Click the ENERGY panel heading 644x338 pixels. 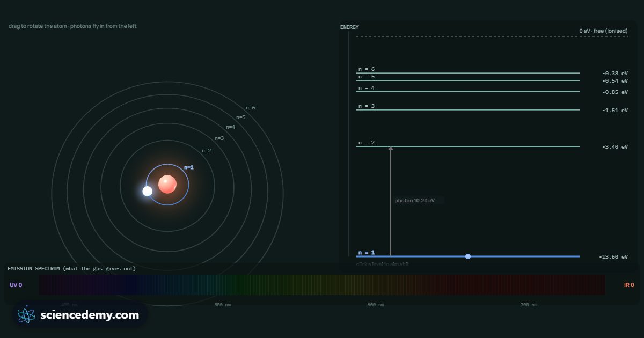pyautogui.click(x=349, y=27)
